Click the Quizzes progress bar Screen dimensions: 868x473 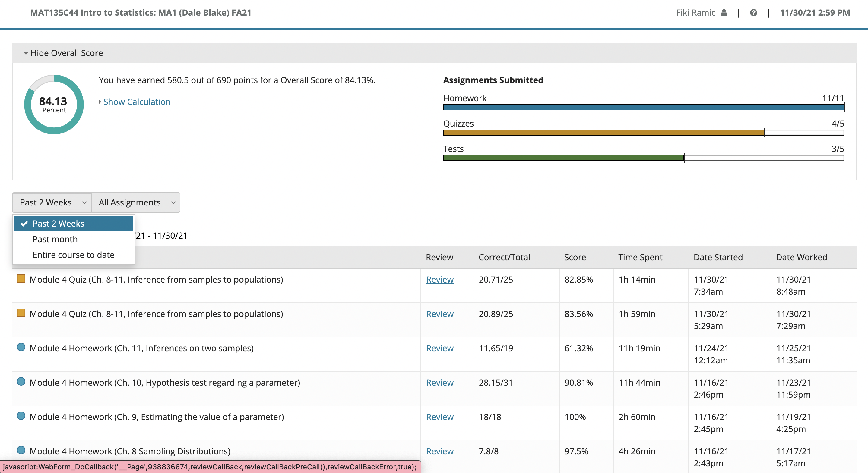tap(644, 133)
